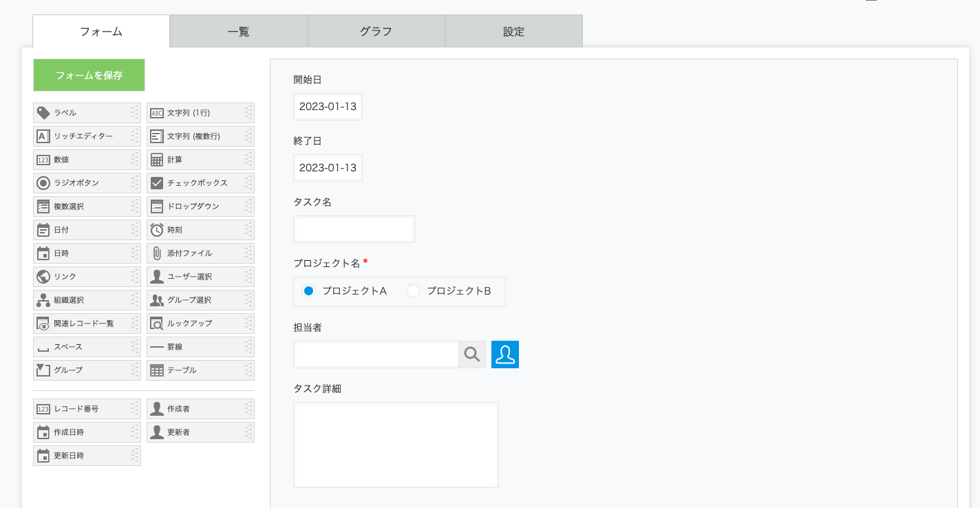Viewport: 980px width, 508px height.
Task: Select the プロジェクトA radio button
Action: point(309,291)
